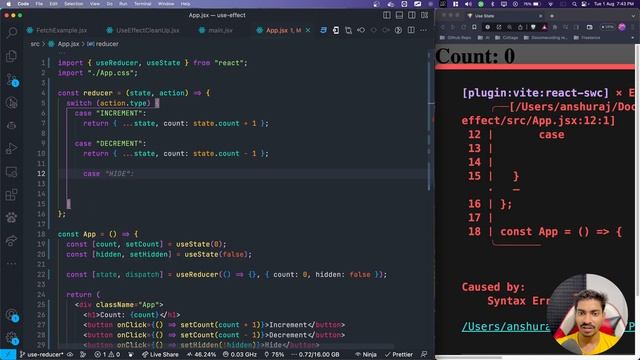Open Accounts icon in activity bar

point(11,315)
